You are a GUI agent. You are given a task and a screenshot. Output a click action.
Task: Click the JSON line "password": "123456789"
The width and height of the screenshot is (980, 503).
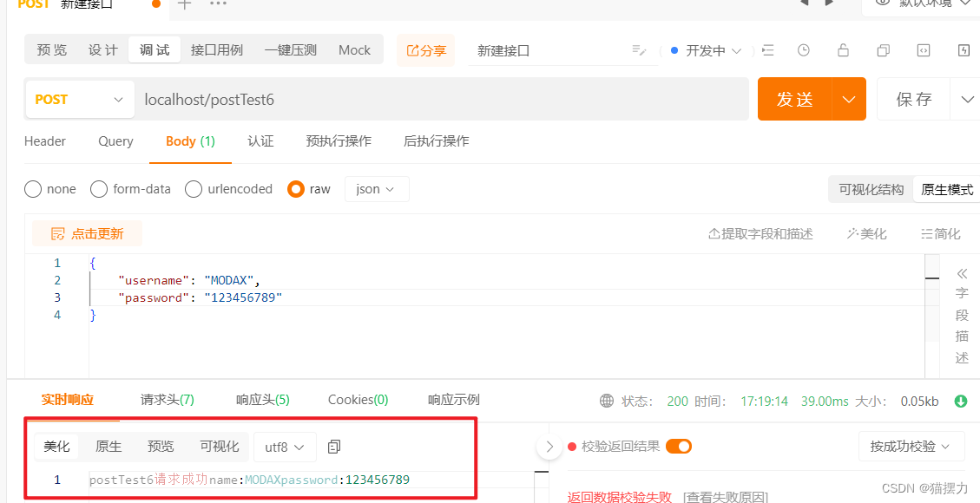[x=200, y=297]
